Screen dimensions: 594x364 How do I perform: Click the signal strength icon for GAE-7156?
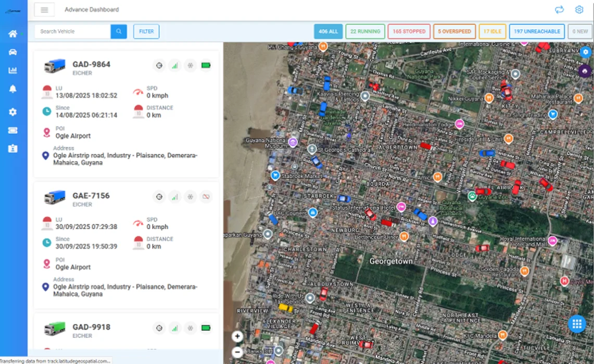click(x=175, y=197)
